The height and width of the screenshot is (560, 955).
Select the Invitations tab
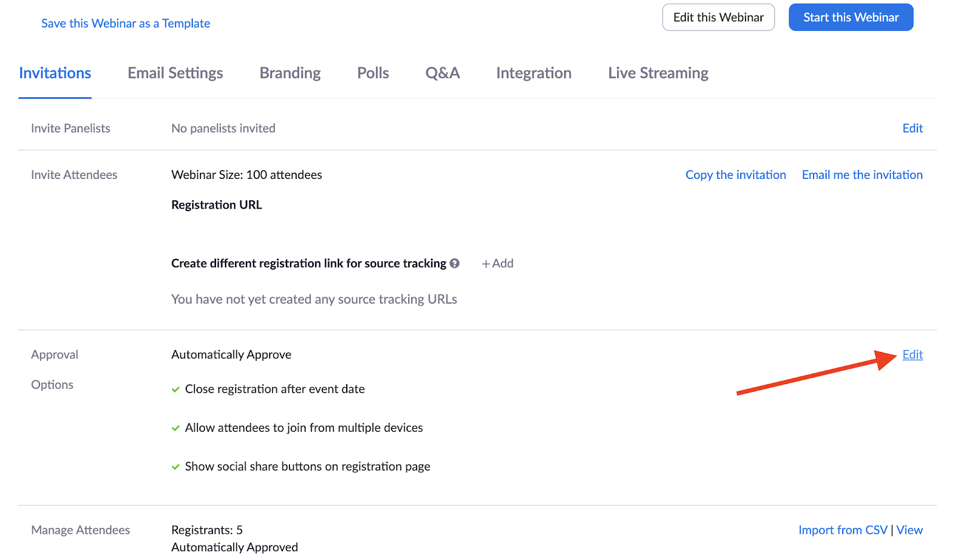pyautogui.click(x=55, y=73)
